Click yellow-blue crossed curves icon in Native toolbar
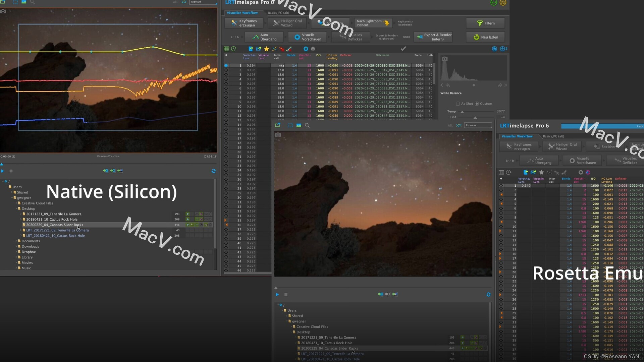Image resolution: width=644 pixels, height=362 pixels. coord(274,49)
